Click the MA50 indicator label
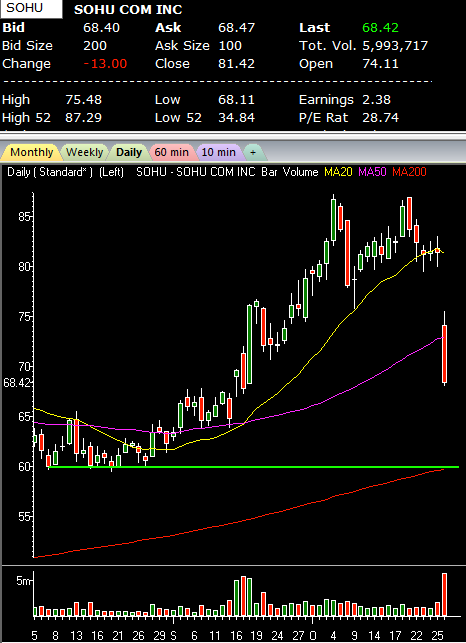 pos(372,172)
